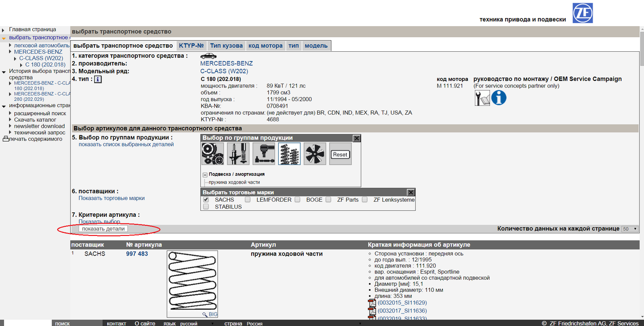Open the info icon next to тип

tap(98, 79)
